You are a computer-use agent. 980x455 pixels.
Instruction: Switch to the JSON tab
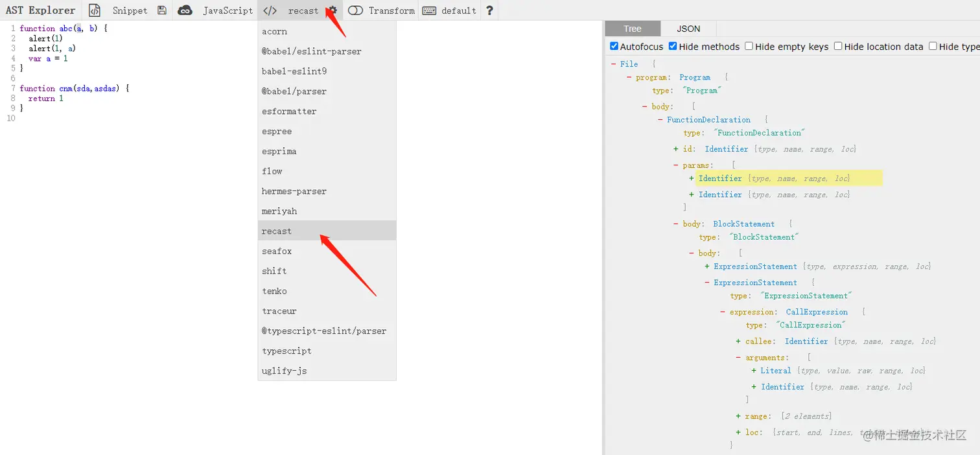pyautogui.click(x=688, y=29)
